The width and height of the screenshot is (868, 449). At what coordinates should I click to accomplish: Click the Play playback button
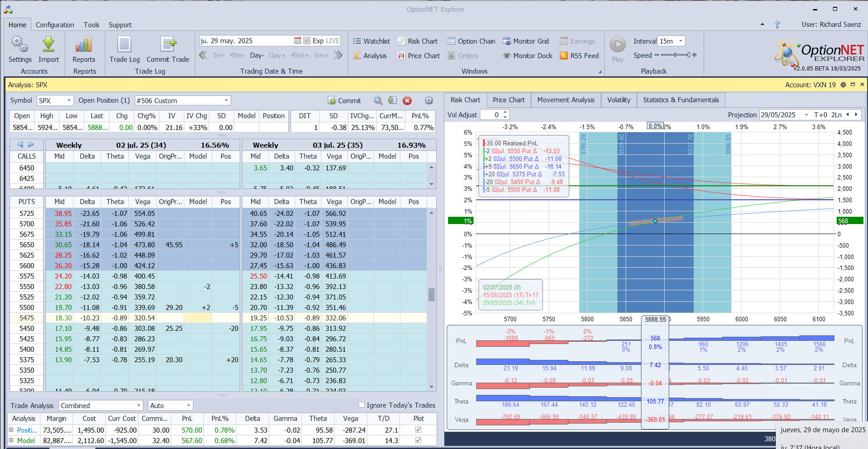click(x=617, y=45)
